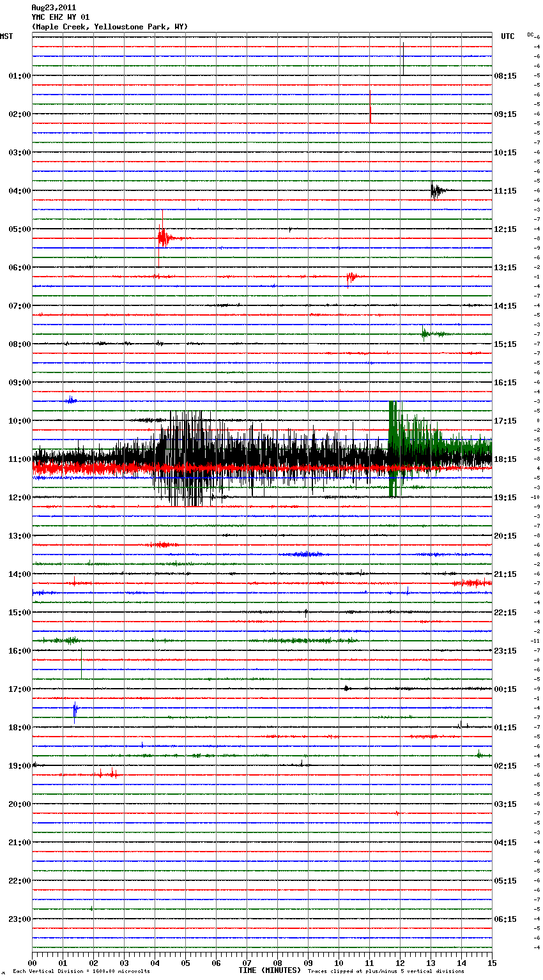This screenshot has height=980, width=543.
Task: Select the 04:00 MST time label
Action: click(20, 191)
